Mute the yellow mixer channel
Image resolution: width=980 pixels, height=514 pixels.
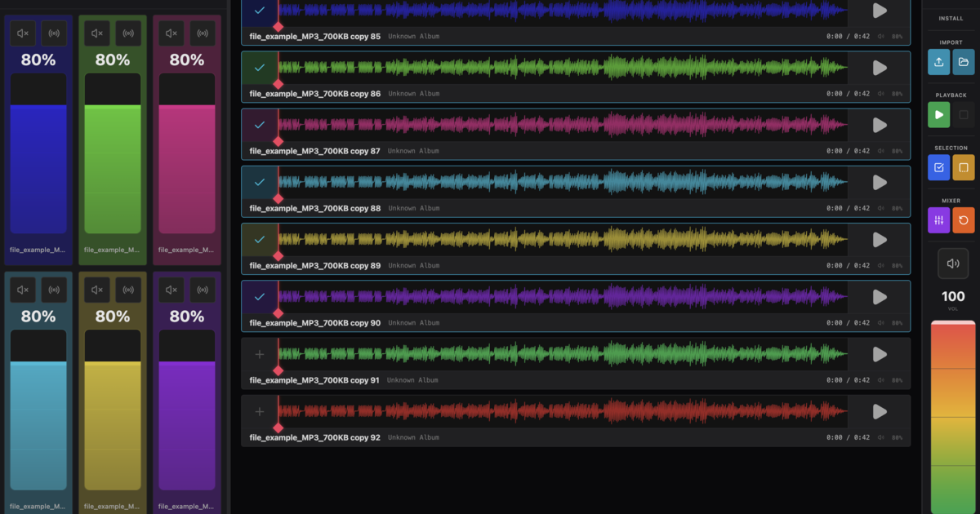[96, 290]
